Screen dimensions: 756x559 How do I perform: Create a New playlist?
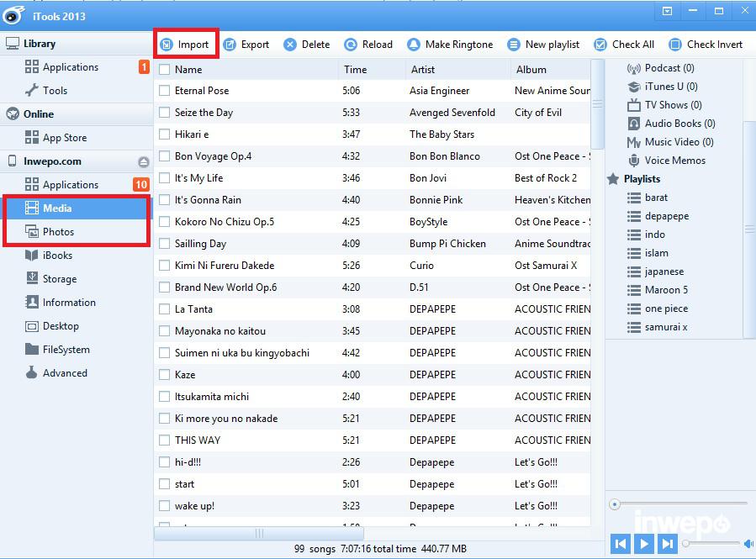(543, 45)
